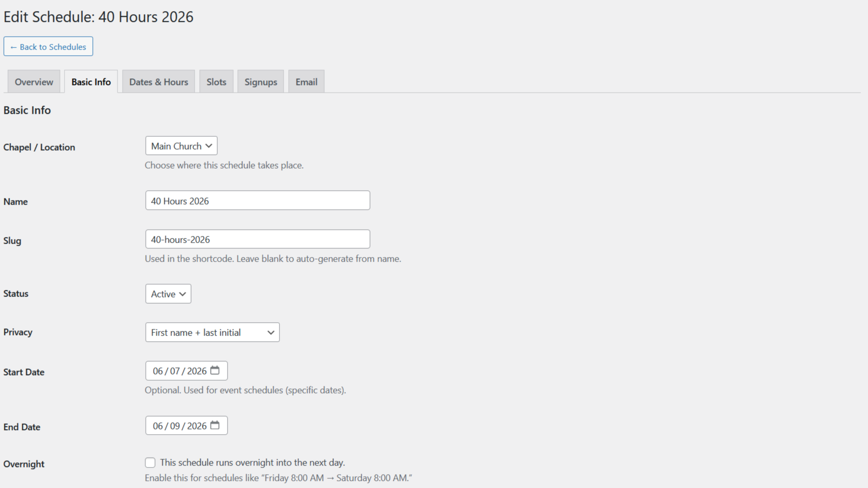Click the overnight checkbox label text
The width and height of the screenshot is (868, 488).
coord(252,463)
